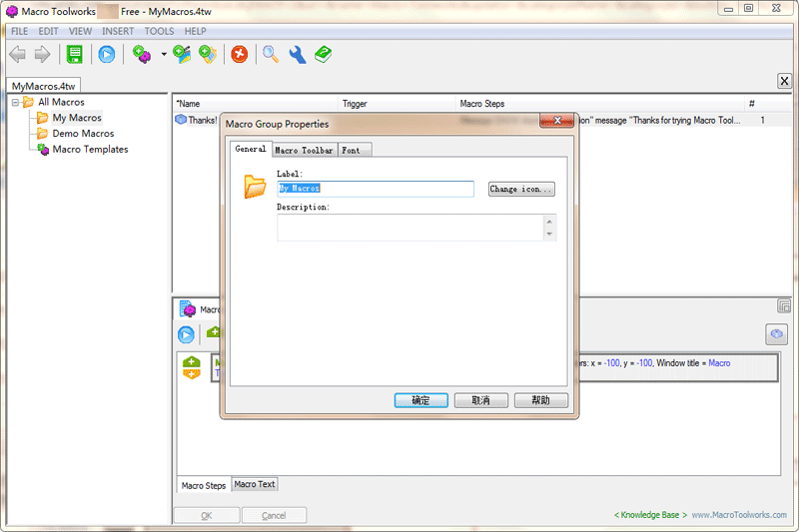
Task: Open the TOOLS menu
Action: pos(159,31)
